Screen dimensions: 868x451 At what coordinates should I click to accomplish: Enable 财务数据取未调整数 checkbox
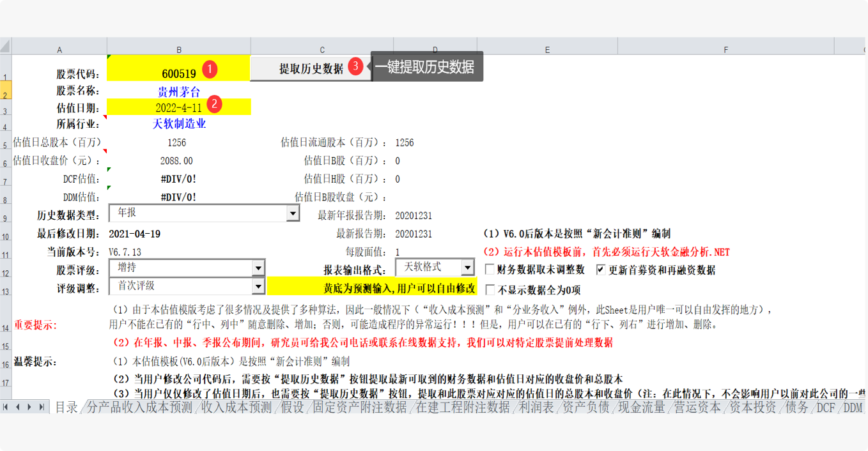[x=490, y=270]
